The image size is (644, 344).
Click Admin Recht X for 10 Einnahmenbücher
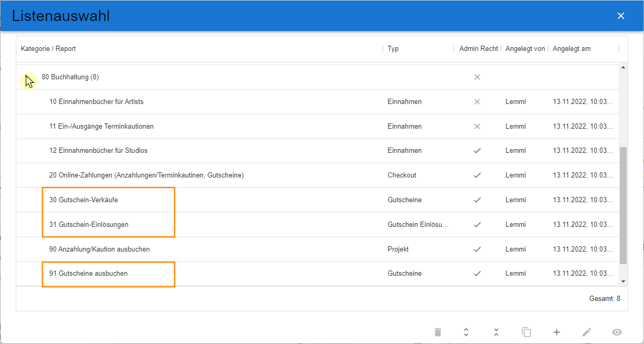click(477, 101)
